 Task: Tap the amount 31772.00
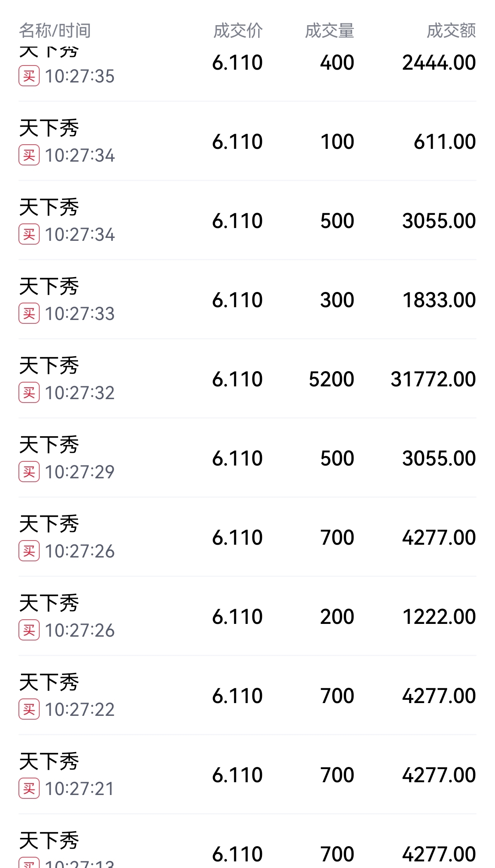click(433, 379)
